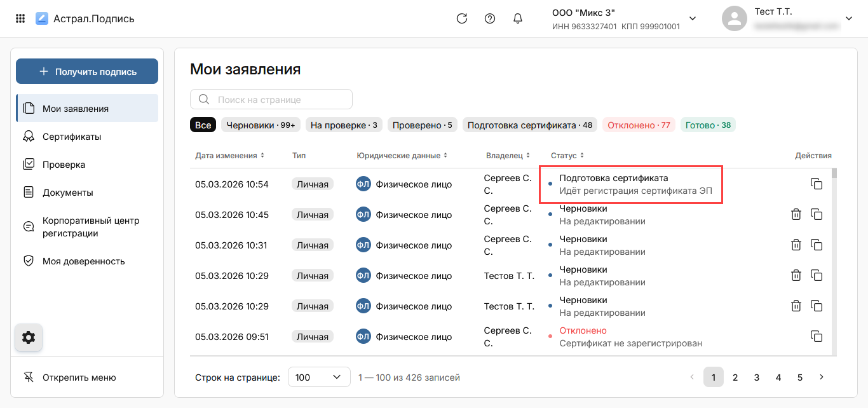Viewport: 868px width, 408px height.
Task: Click the refresh icon in header
Action: coord(462,18)
